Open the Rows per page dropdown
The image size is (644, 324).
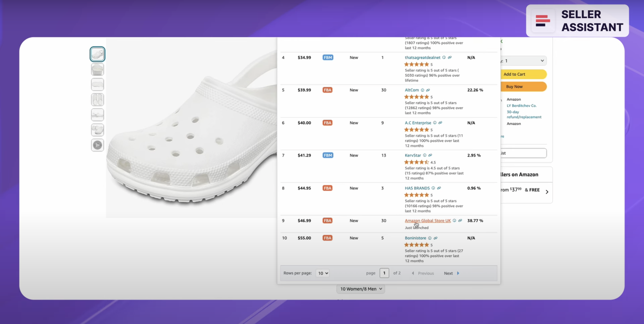coord(322,273)
